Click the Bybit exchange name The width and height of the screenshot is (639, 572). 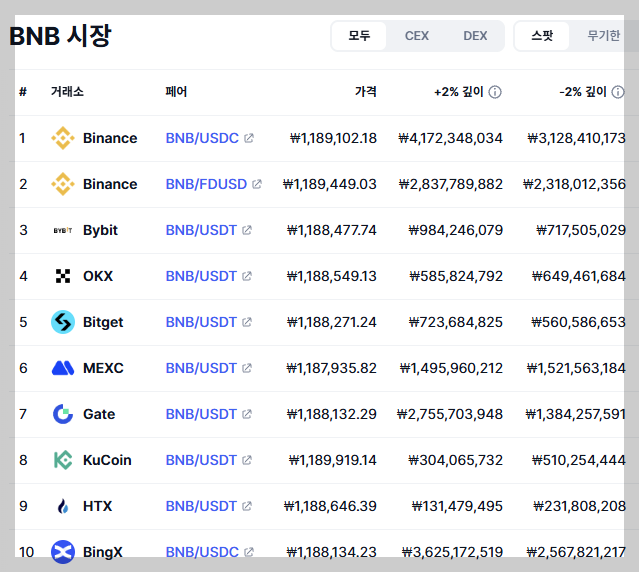click(100, 230)
